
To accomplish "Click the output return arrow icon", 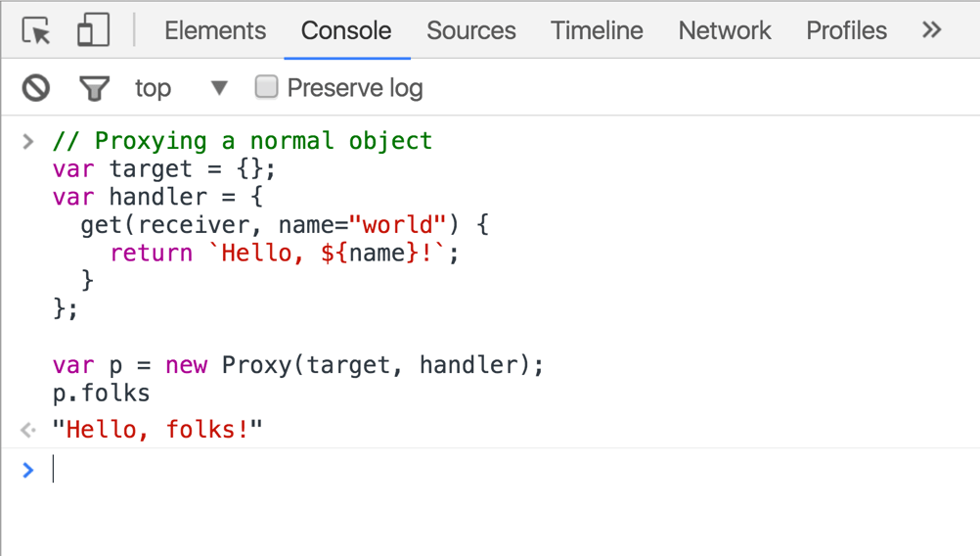I will (x=28, y=431).
